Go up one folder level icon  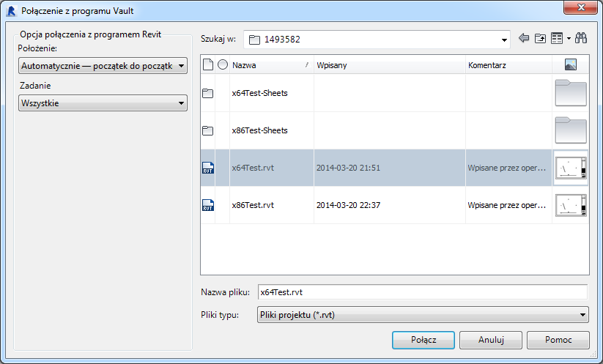(x=540, y=38)
